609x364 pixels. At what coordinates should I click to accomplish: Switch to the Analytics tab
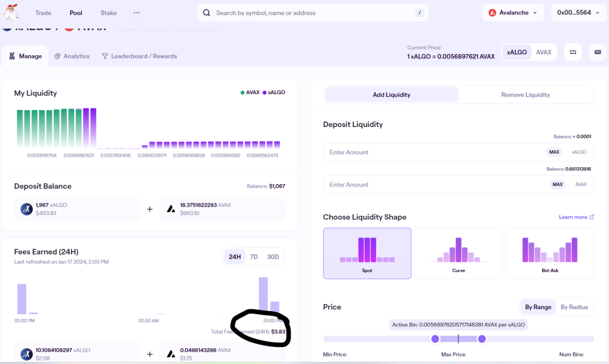[x=72, y=56]
